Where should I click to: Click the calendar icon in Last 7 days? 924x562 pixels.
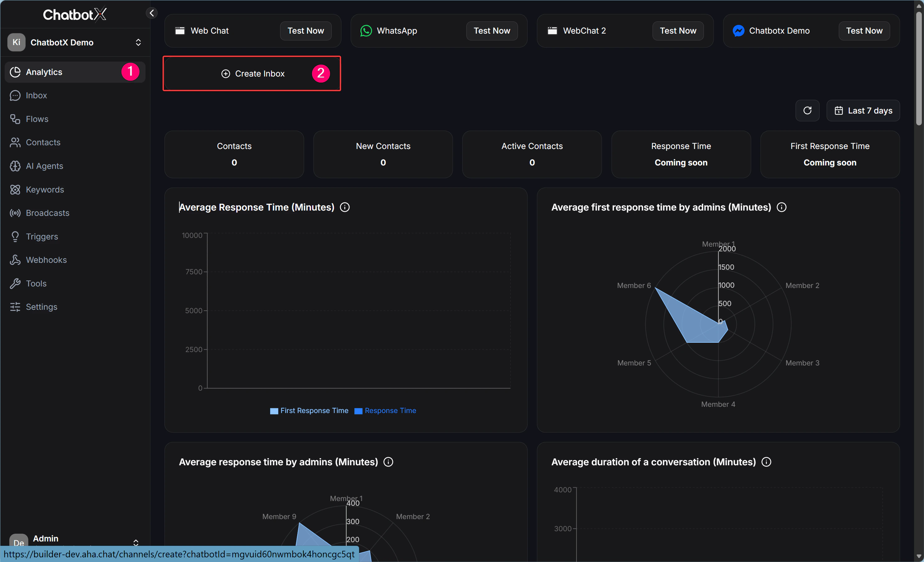tap(839, 110)
